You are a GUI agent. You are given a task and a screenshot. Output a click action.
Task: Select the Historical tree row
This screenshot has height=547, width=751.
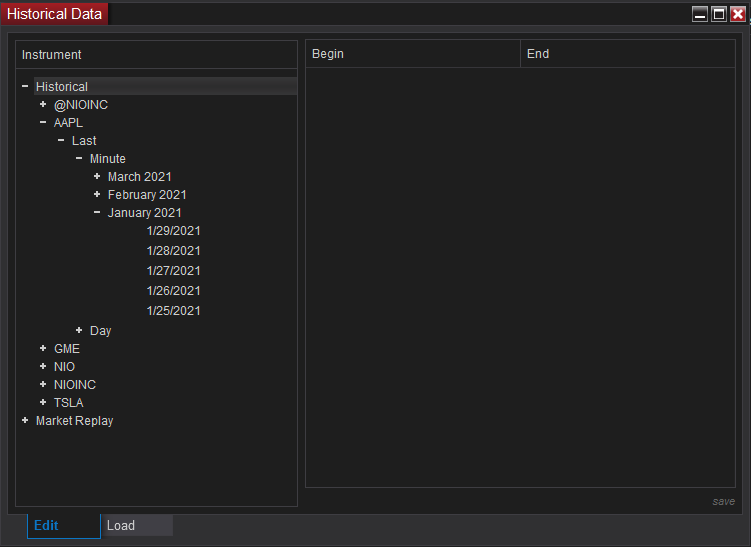pos(166,86)
